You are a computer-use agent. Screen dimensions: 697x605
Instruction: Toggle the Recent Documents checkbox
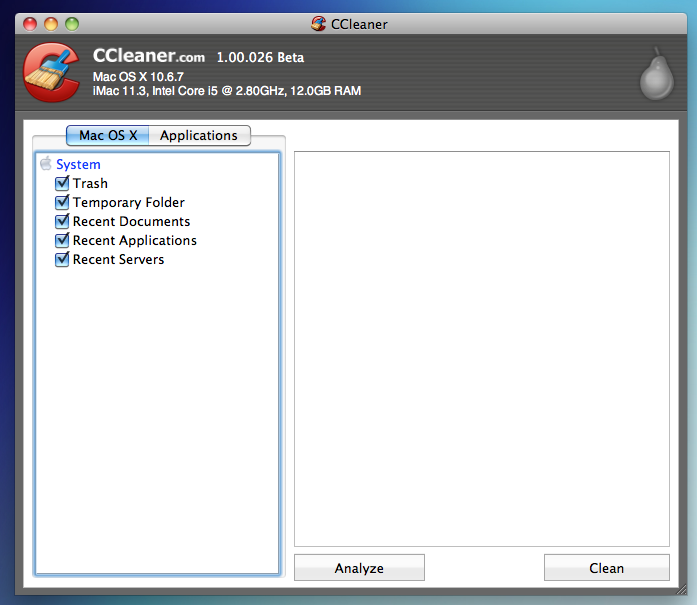click(62, 221)
